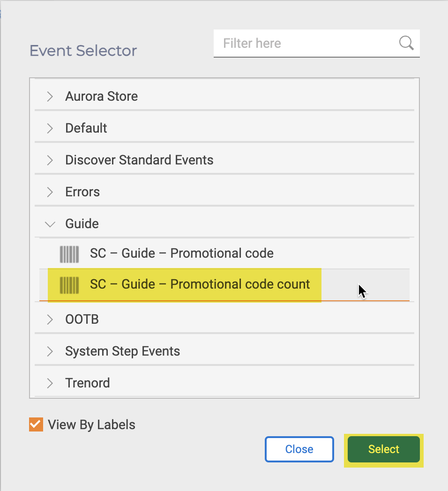This screenshot has width=448, height=491.
Task: Click the View By Labels text
Action: pyautogui.click(x=91, y=425)
